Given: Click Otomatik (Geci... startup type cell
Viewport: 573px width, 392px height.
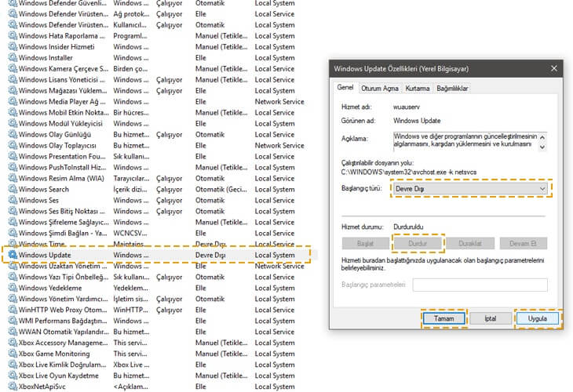Looking at the screenshot, I should pyautogui.click(x=221, y=189).
